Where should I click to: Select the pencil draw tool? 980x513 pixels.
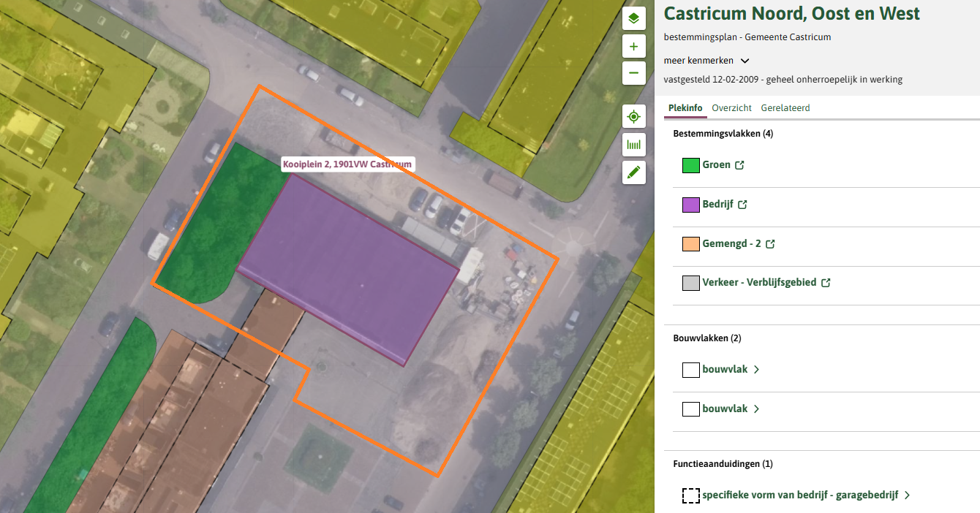pos(633,172)
